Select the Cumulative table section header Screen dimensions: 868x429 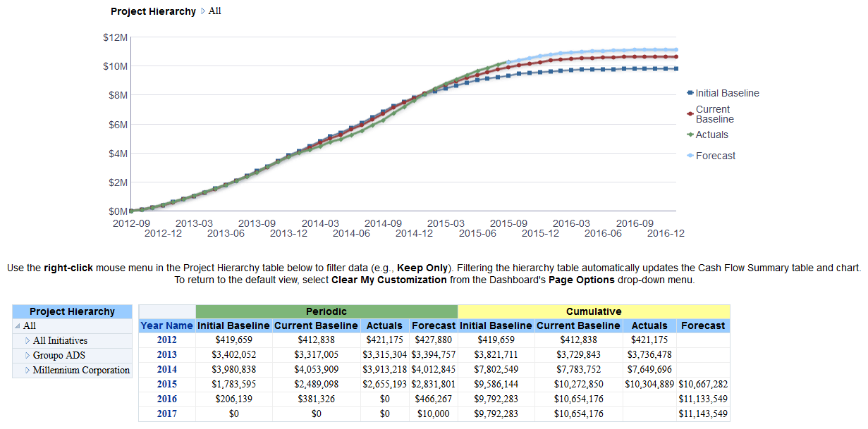(594, 311)
